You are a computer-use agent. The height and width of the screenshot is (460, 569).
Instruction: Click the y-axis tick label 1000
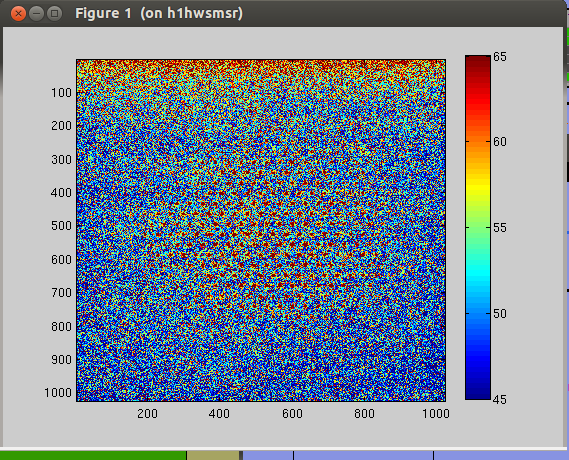58,393
